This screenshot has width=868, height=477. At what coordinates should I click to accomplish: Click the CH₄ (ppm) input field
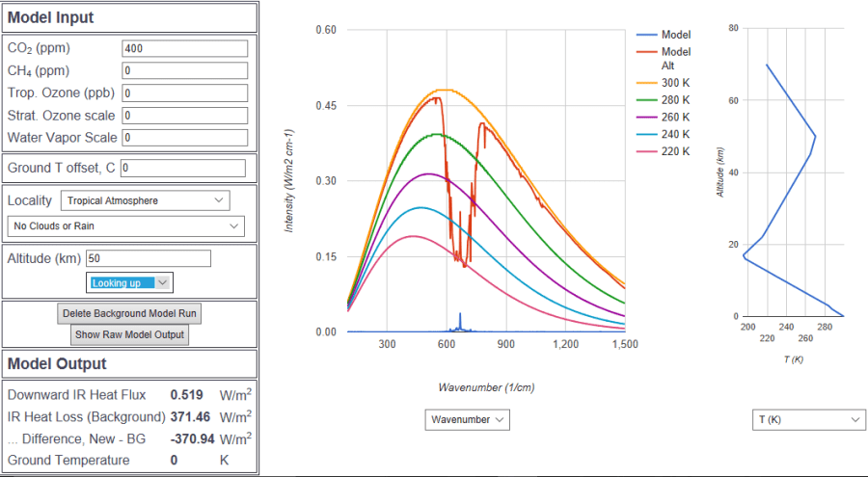(x=185, y=70)
